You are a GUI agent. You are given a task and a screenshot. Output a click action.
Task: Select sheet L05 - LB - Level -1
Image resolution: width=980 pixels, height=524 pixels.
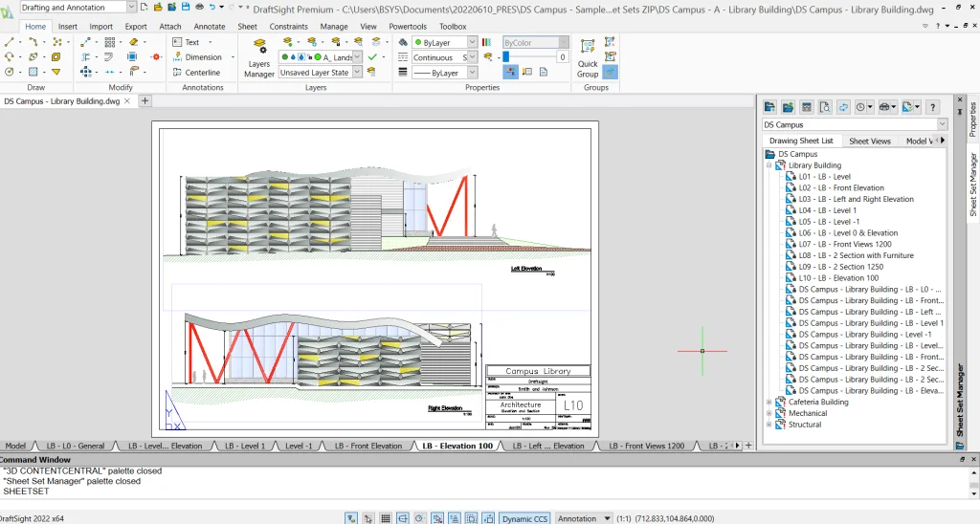click(830, 222)
